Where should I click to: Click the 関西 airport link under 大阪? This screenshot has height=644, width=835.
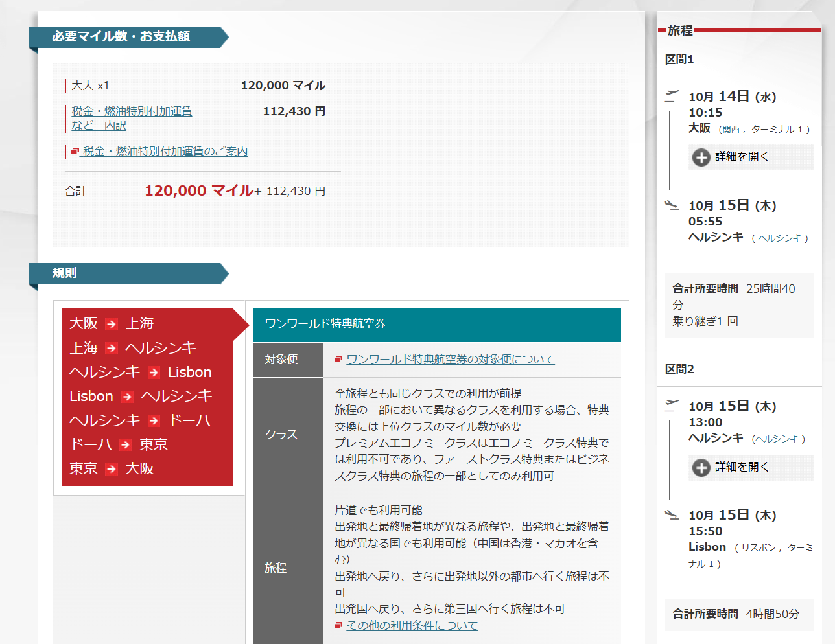click(731, 130)
